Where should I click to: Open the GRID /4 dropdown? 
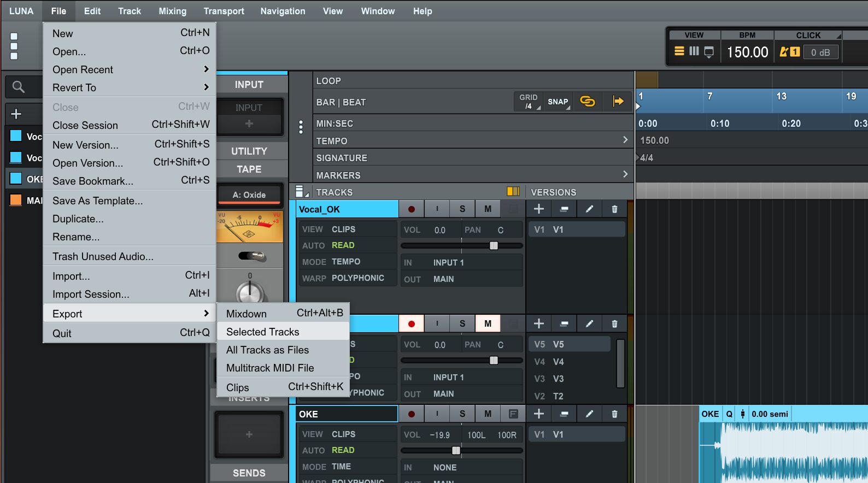point(528,102)
